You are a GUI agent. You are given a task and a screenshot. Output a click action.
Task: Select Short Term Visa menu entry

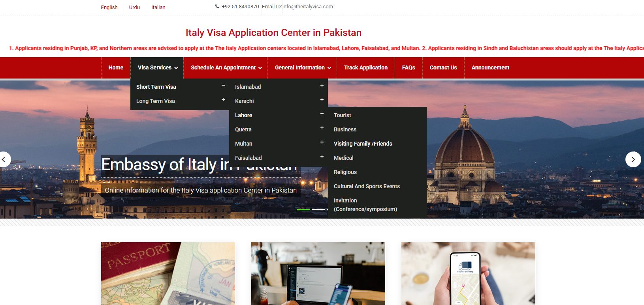(156, 87)
